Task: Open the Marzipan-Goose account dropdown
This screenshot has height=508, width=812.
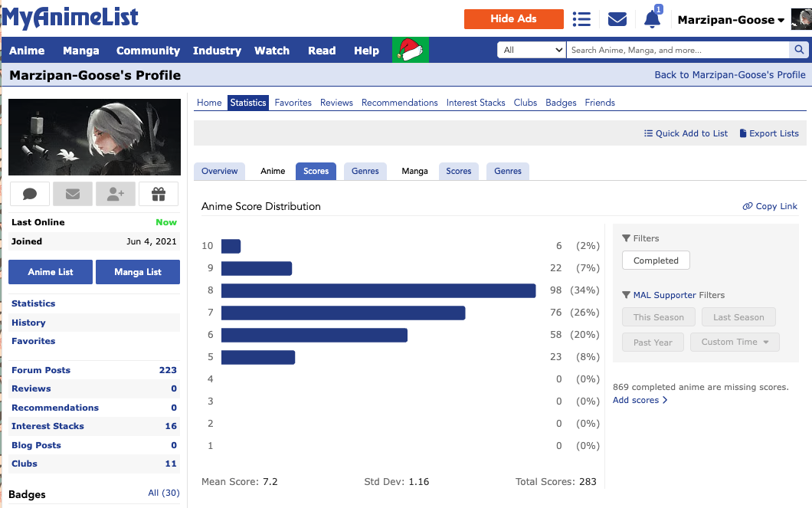Action: coord(731,20)
